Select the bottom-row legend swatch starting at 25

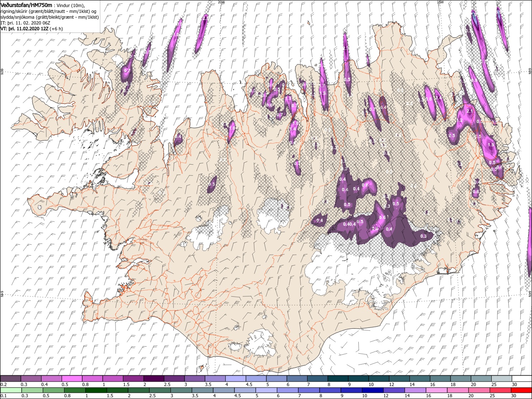coord(500,390)
